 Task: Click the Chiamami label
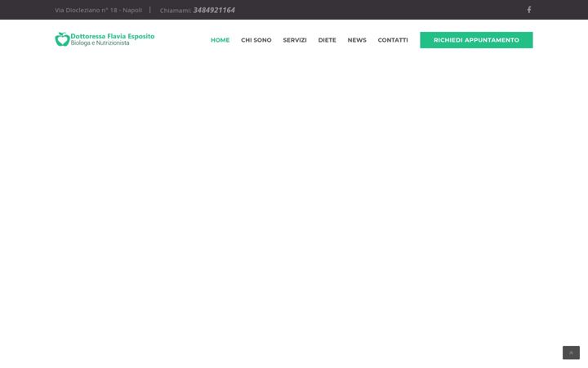[176, 11]
